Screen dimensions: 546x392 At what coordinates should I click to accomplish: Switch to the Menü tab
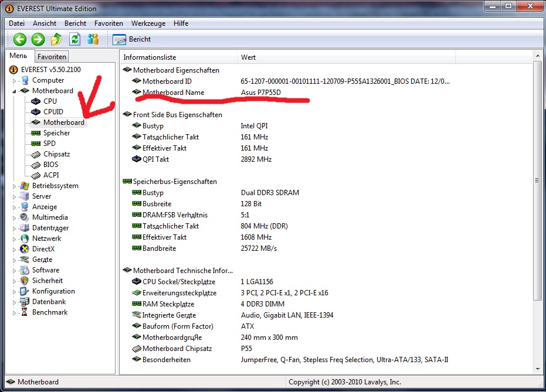[18, 56]
